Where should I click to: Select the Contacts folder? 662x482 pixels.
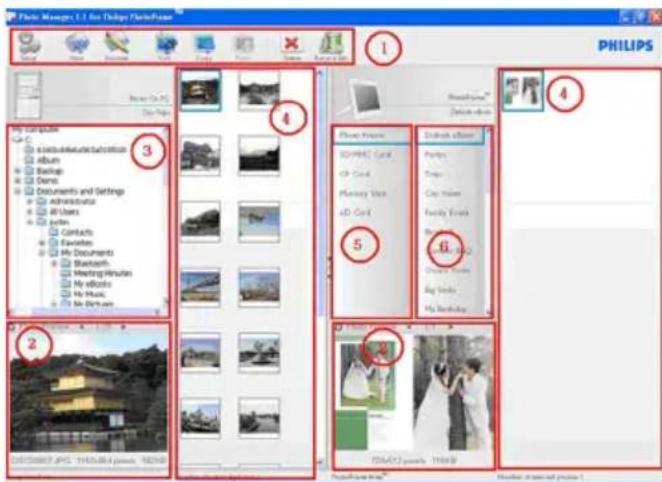click(x=71, y=233)
